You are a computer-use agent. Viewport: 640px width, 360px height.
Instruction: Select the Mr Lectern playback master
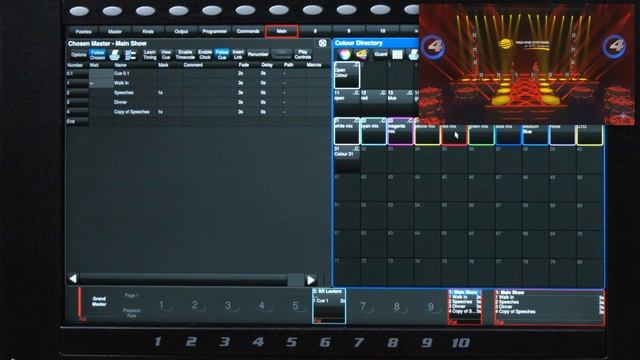(329, 306)
